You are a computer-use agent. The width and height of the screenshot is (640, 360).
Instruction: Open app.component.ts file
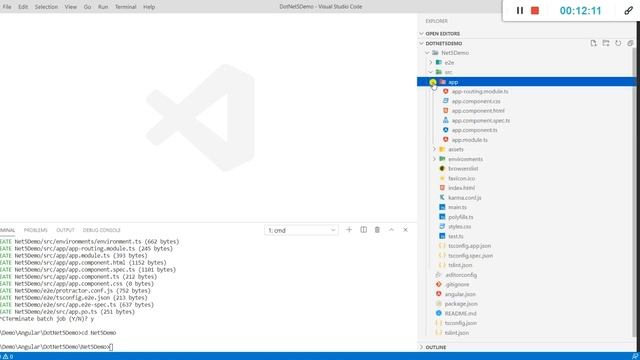(x=474, y=130)
